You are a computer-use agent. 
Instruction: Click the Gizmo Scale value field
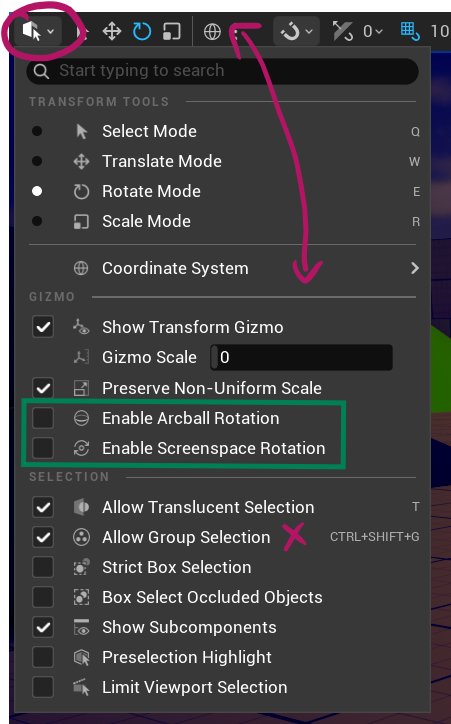(301, 357)
